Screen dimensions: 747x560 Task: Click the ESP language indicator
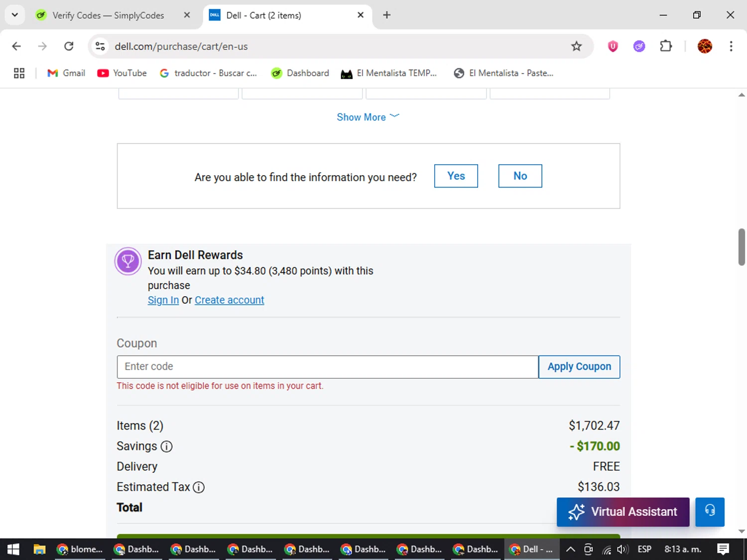click(x=644, y=549)
